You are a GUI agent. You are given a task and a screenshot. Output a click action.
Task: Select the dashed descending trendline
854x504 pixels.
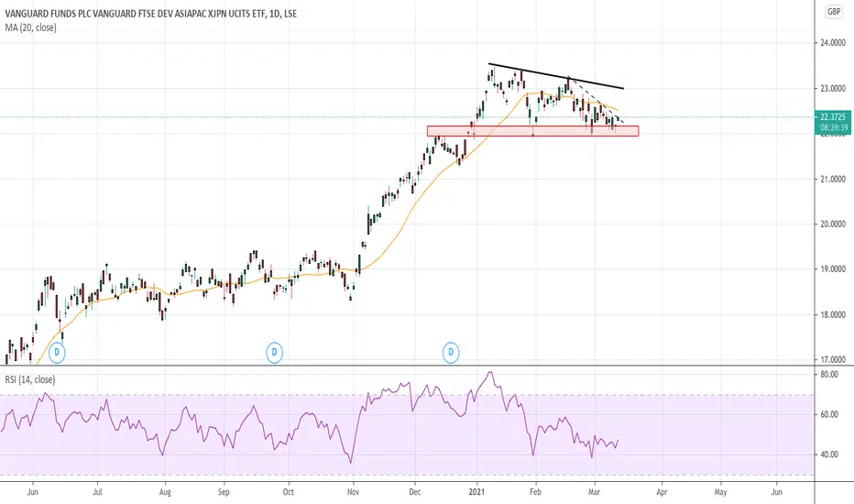[x=596, y=100]
